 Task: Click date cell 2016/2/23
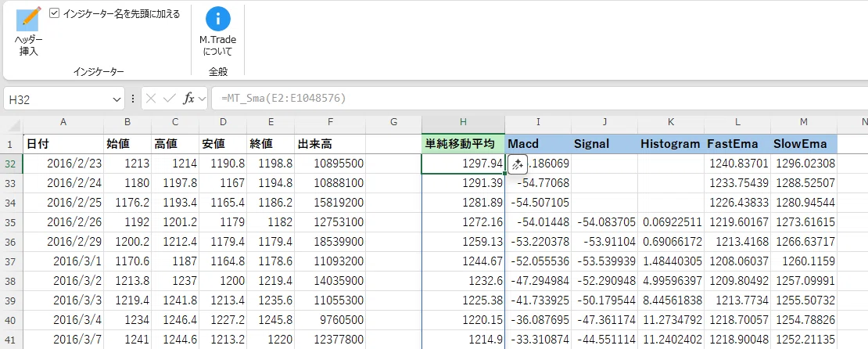point(63,164)
